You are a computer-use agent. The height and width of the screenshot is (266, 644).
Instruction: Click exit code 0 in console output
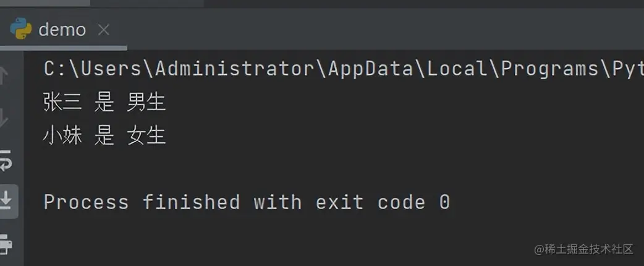pos(383,202)
